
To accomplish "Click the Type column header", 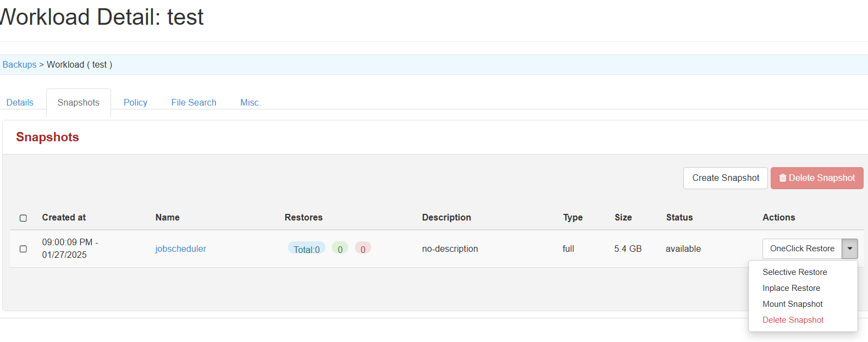I will [x=573, y=217].
